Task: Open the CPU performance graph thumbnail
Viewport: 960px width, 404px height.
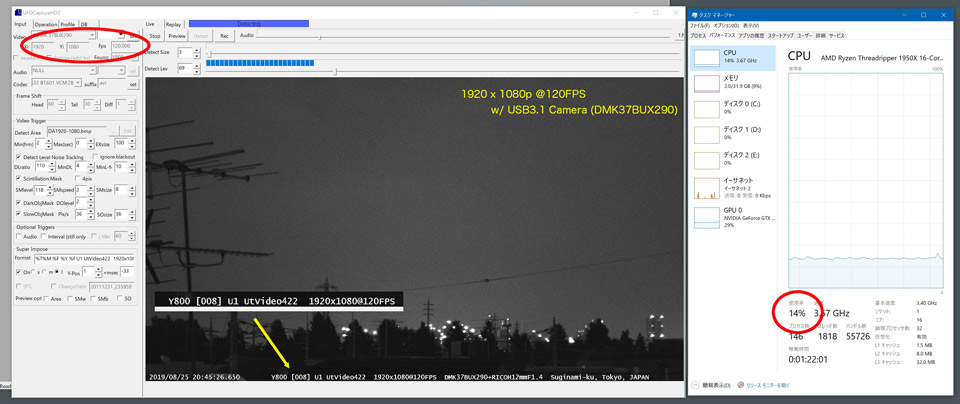Action: coord(707,58)
